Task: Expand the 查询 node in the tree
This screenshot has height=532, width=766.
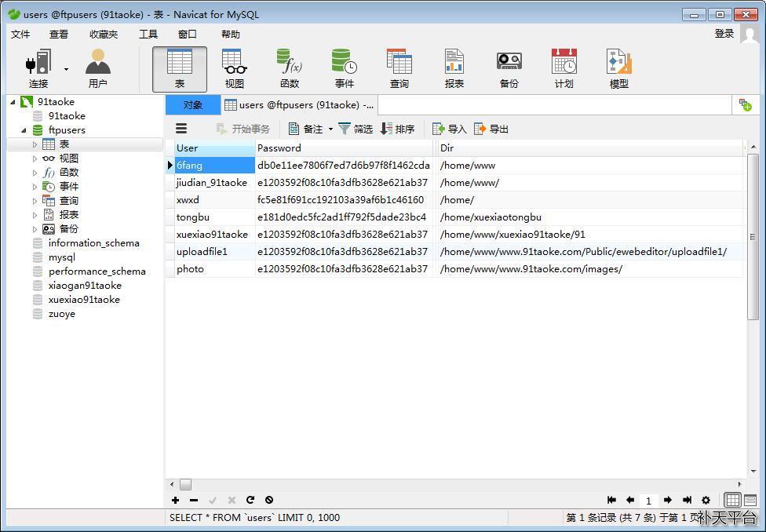Action: tap(35, 202)
